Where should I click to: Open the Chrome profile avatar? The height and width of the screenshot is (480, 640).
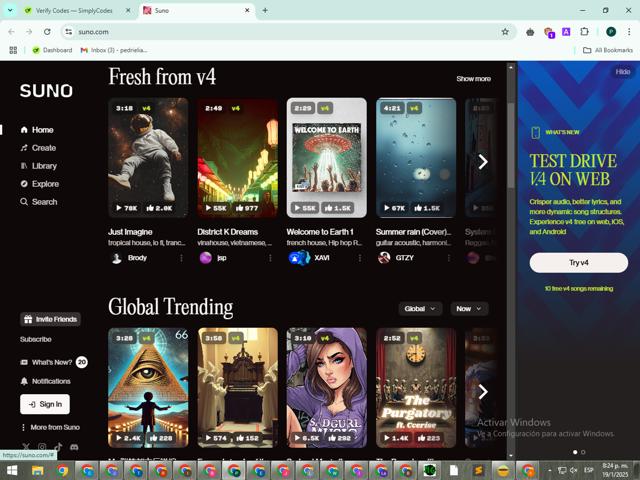pyautogui.click(x=611, y=32)
